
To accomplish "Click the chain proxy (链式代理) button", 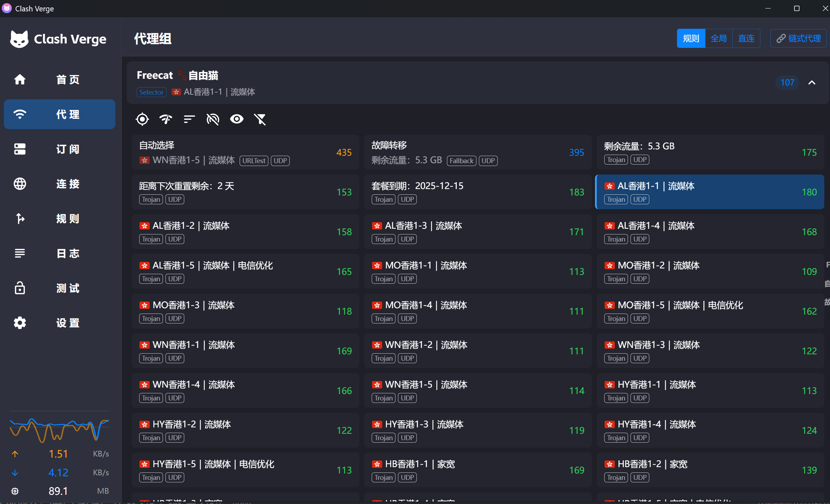I will pyautogui.click(x=798, y=38).
